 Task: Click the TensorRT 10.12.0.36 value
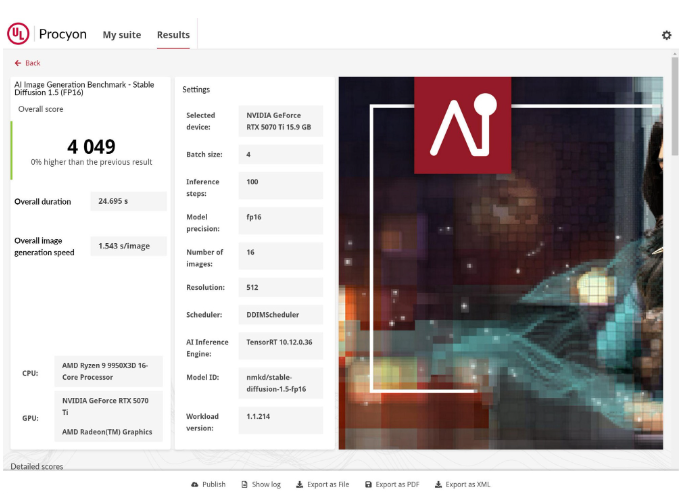281,346
